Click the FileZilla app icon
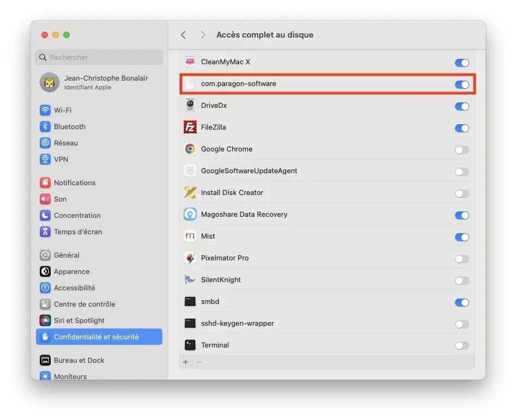The width and height of the screenshot is (516, 420). tap(190, 127)
